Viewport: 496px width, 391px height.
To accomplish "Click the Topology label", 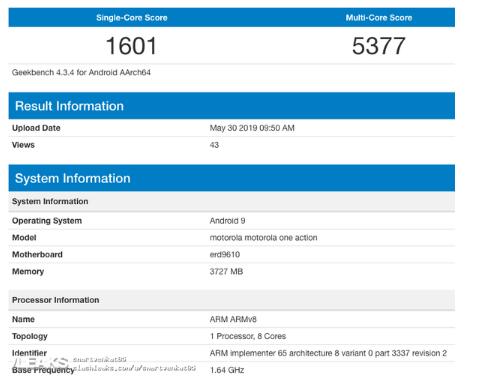I will pyautogui.click(x=30, y=336).
